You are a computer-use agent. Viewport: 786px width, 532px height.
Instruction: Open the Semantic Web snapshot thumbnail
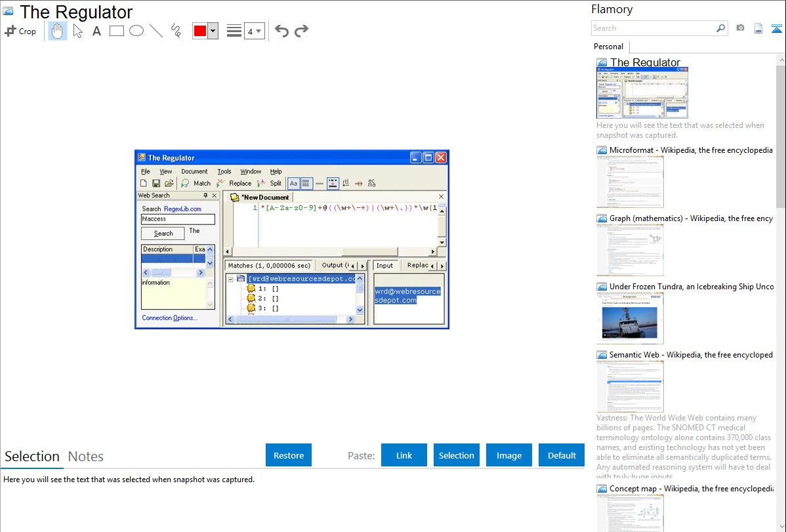click(x=630, y=386)
